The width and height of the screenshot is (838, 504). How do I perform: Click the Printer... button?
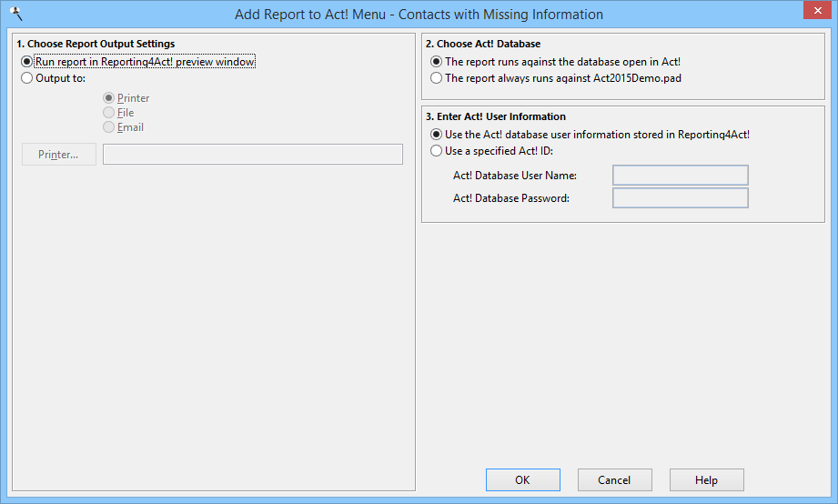(x=59, y=155)
